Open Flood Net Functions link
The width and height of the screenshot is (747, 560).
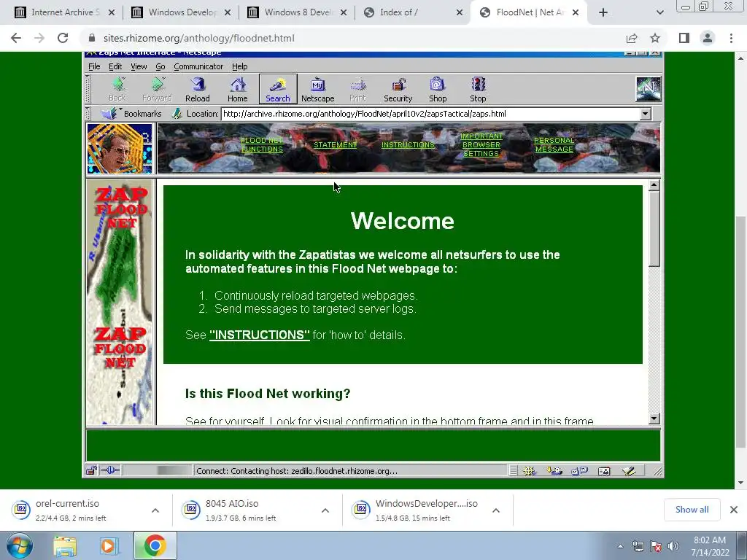pos(262,144)
